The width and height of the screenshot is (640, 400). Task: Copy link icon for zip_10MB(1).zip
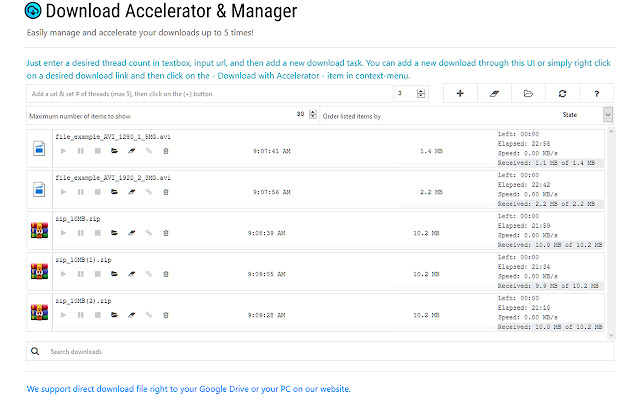148,273
